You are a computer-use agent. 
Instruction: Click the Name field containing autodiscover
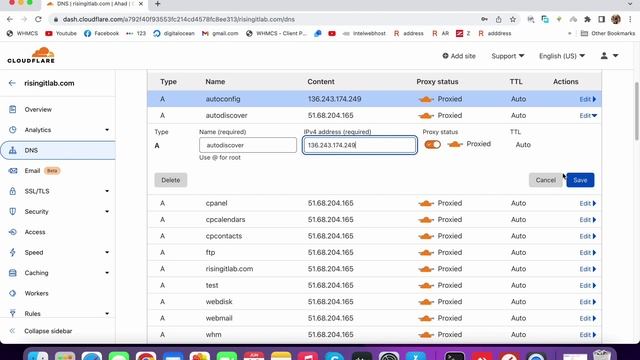pos(248,145)
